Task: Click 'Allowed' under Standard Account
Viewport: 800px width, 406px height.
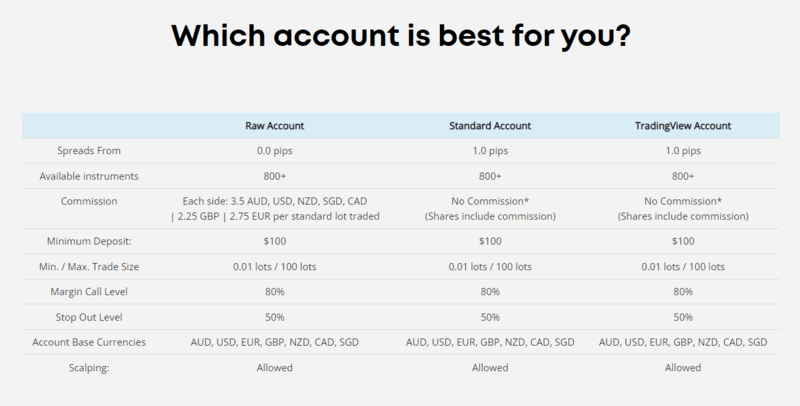Action: click(490, 367)
